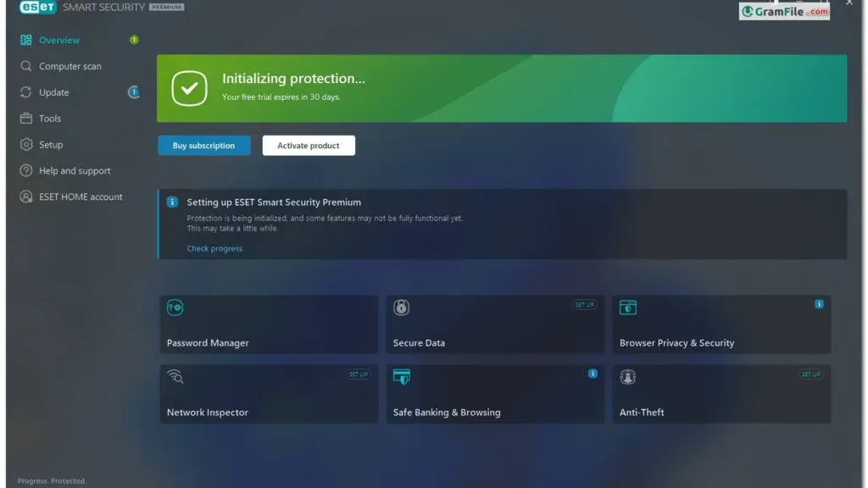
Task: Click 'Initializing protection...' status text
Action: [293, 79]
